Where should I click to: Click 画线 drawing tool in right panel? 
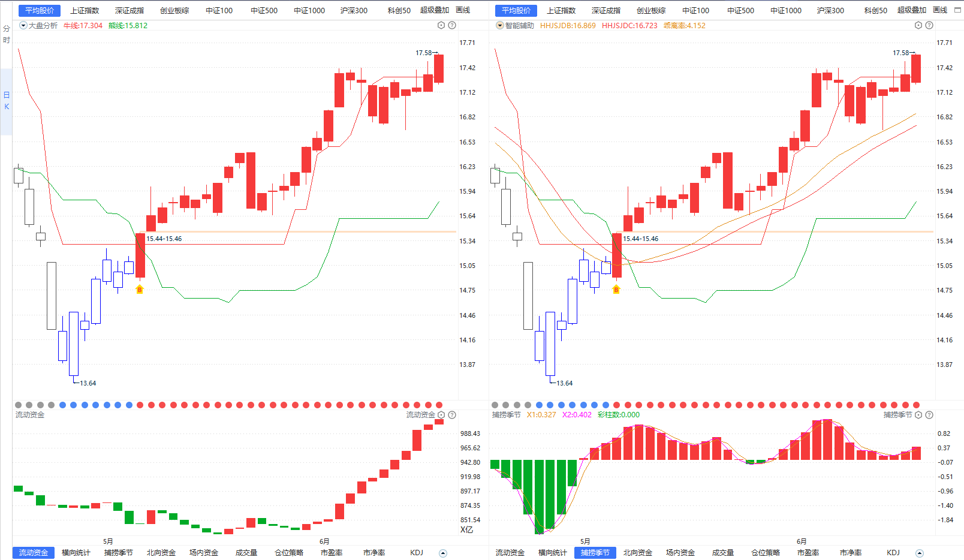940,10
